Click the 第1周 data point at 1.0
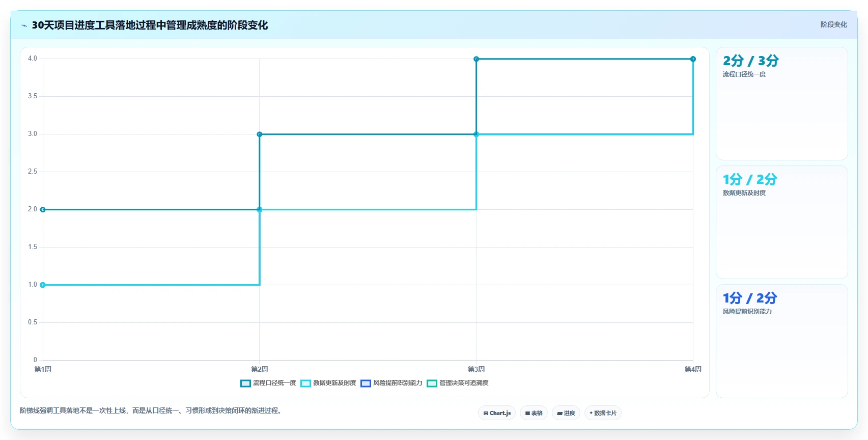Image resolution: width=868 pixels, height=440 pixels. 43,285
